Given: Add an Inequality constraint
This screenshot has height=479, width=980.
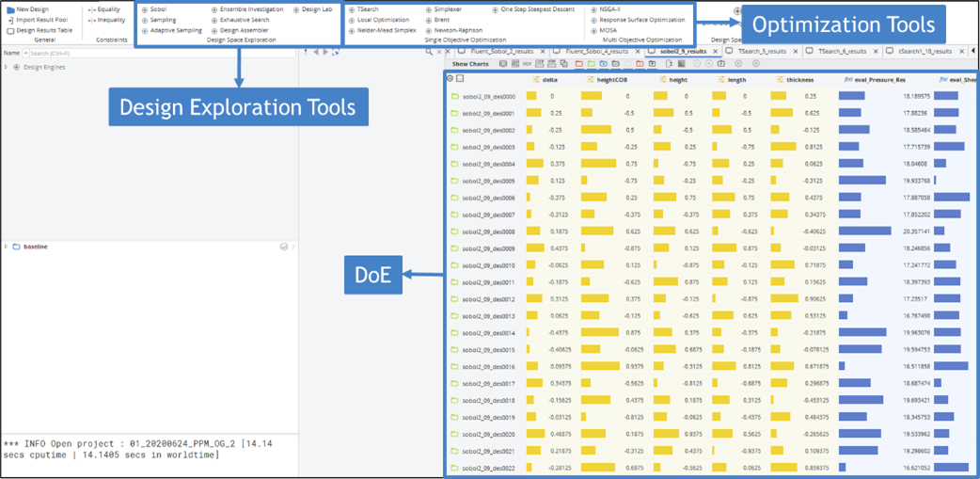Looking at the screenshot, I should [x=106, y=20].
